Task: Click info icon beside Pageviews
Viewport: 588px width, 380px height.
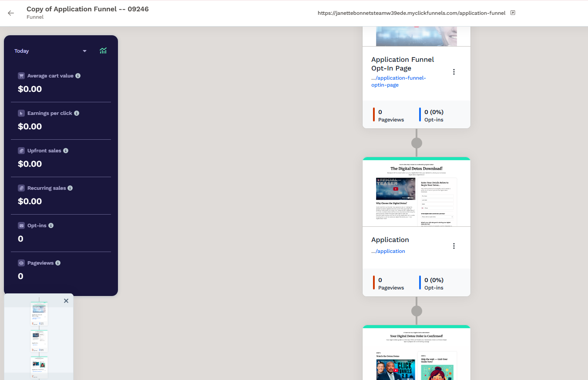Action: tap(58, 263)
